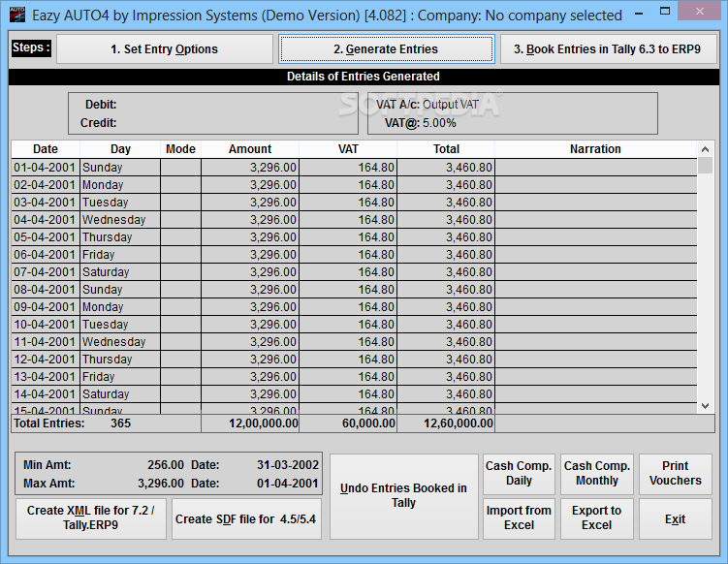The height and width of the screenshot is (564, 728).
Task: Click scroll down arrow of entries table
Action: pyautogui.click(x=705, y=406)
